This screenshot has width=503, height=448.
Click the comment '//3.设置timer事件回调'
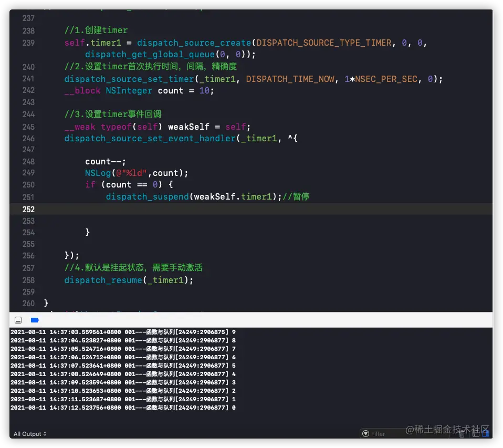(x=113, y=114)
